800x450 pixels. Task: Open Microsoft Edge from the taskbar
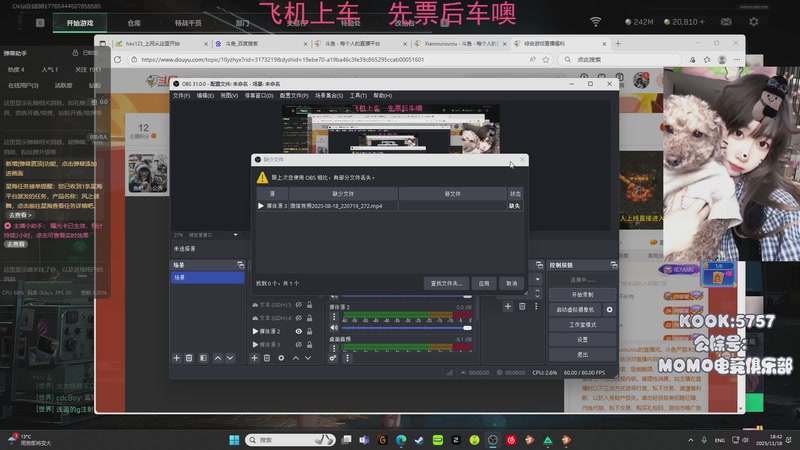(401, 440)
